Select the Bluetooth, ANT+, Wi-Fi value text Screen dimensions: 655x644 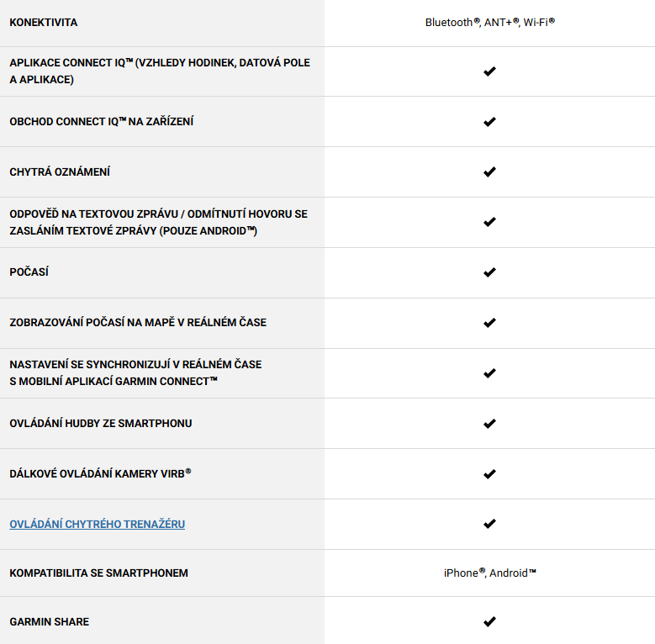490,22
